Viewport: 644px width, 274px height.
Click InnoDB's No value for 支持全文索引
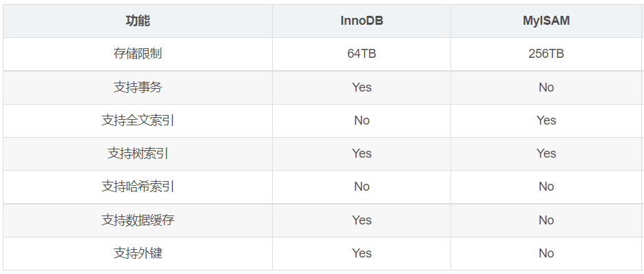pos(362,120)
